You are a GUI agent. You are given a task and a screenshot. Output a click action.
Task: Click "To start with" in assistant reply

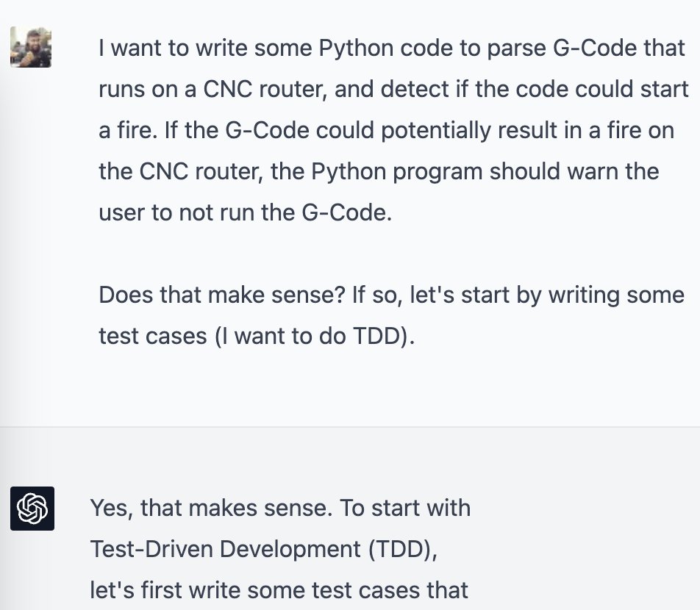(405, 508)
